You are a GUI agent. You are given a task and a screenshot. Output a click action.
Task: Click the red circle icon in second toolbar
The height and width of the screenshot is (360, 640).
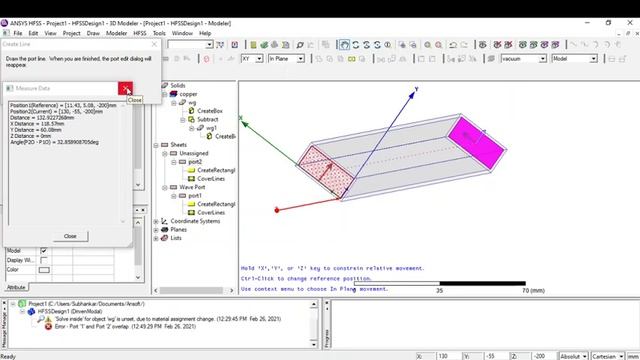point(207,59)
